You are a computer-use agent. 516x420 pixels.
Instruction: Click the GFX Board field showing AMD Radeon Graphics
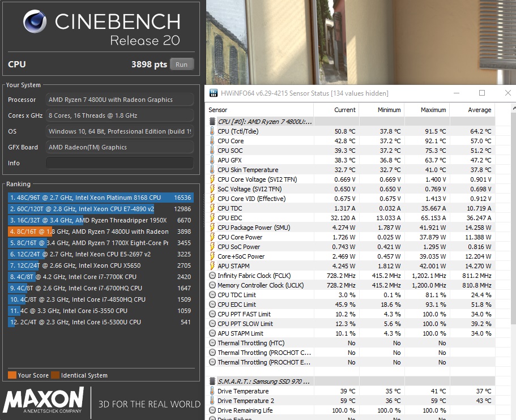pos(120,147)
